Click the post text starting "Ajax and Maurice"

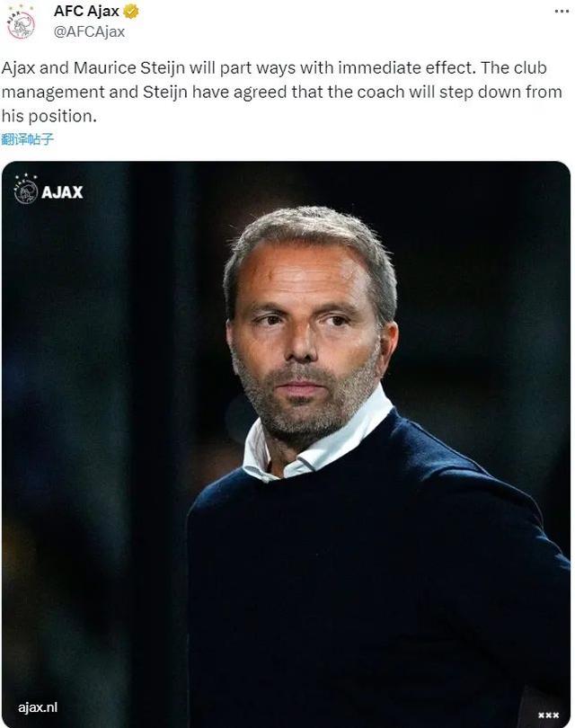tap(281, 92)
